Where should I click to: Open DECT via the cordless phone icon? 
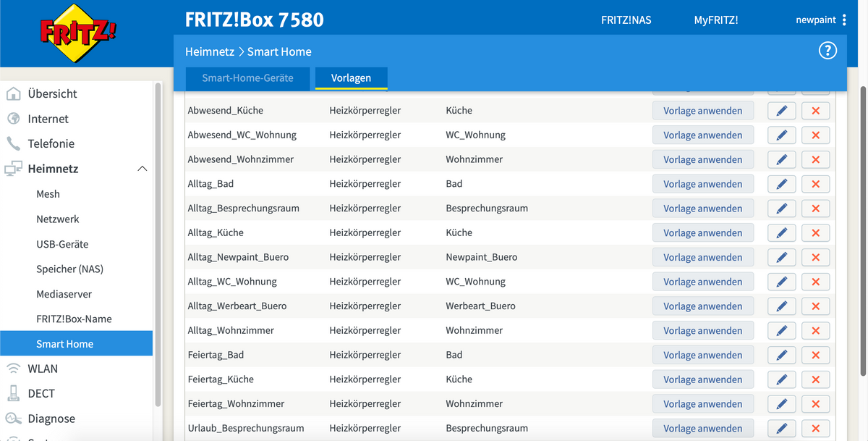pyautogui.click(x=13, y=393)
